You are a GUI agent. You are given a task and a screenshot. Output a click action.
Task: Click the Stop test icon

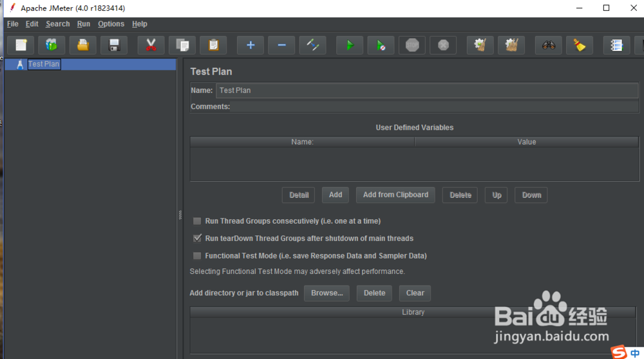412,45
